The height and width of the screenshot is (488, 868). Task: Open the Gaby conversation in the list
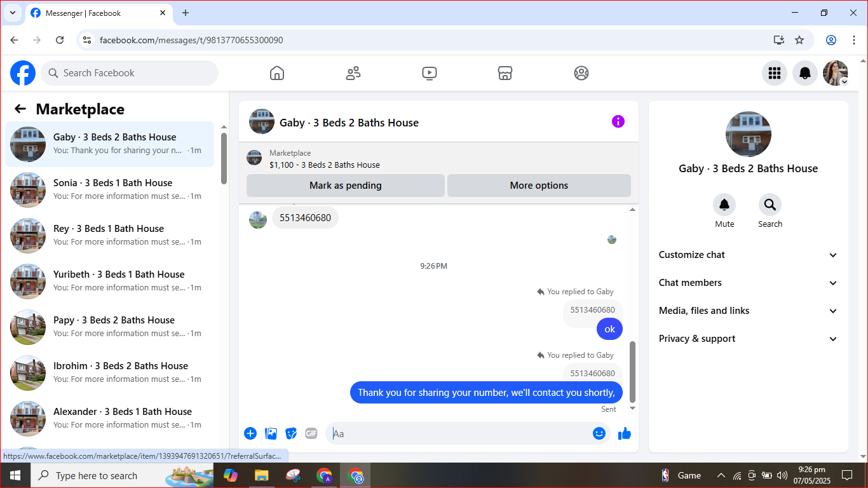(x=110, y=144)
